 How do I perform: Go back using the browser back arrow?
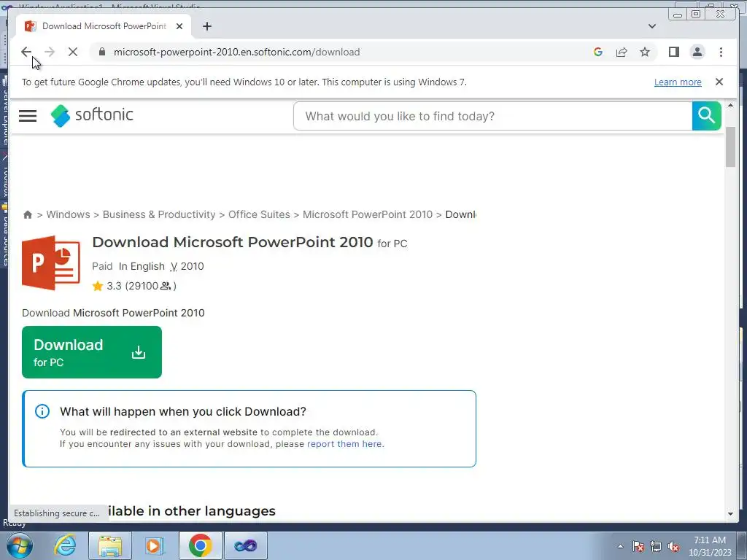26,52
